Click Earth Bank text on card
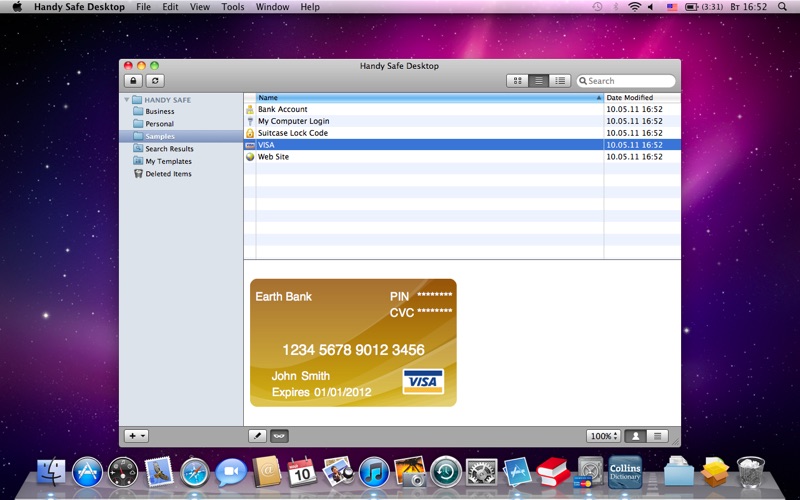Viewport: 800px width, 500px height. (x=284, y=296)
